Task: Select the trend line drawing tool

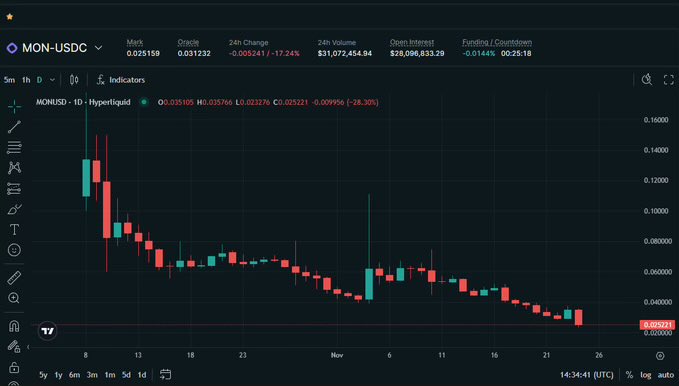Action: (x=14, y=127)
